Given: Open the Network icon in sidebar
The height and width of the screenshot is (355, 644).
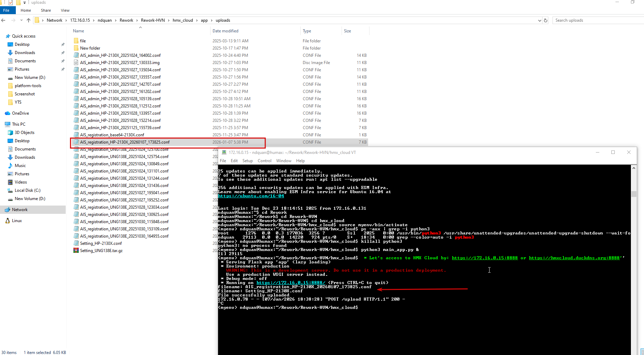Looking at the screenshot, I should [8, 210].
